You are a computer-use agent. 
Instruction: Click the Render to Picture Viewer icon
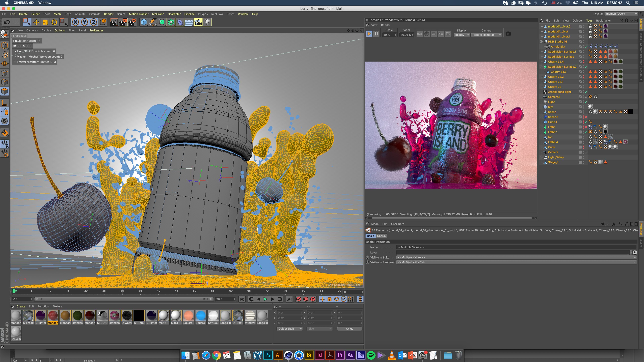click(x=123, y=22)
